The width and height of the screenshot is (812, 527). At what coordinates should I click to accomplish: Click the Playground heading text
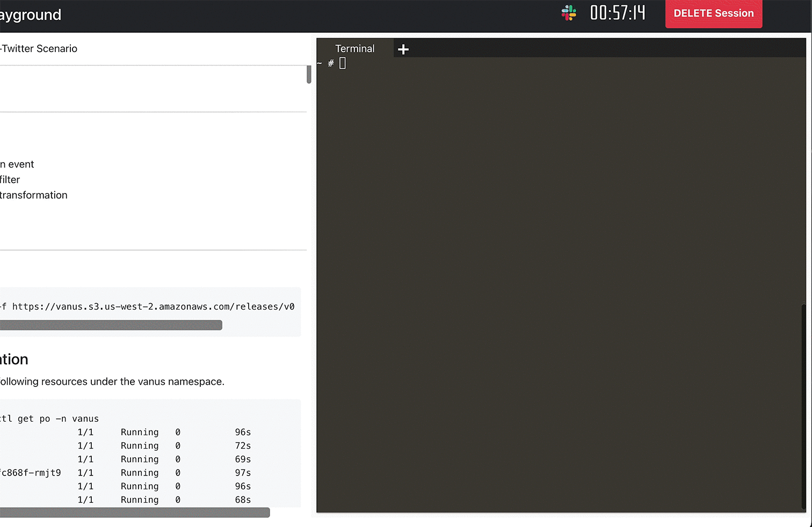point(31,15)
